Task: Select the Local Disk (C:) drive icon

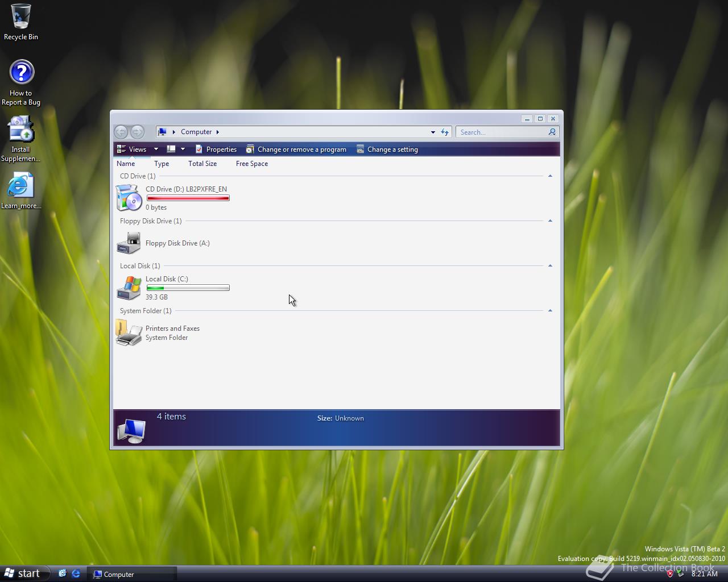Action: click(x=129, y=288)
